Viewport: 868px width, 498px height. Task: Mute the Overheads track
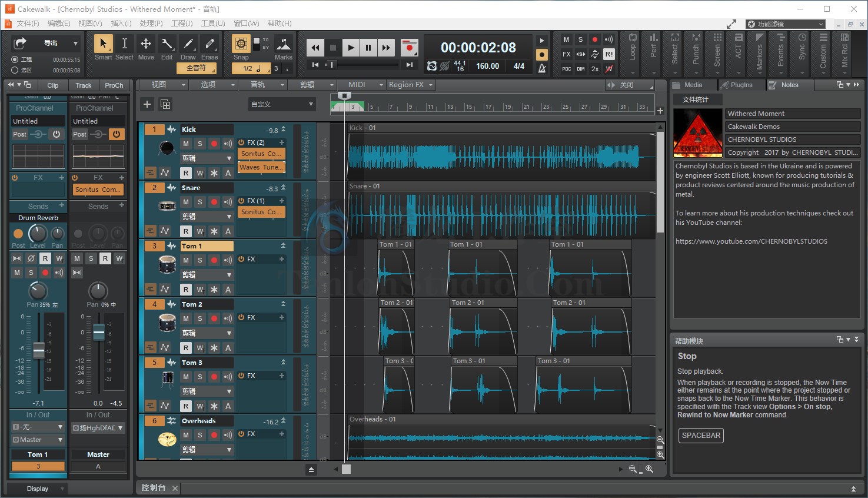tap(186, 435)
